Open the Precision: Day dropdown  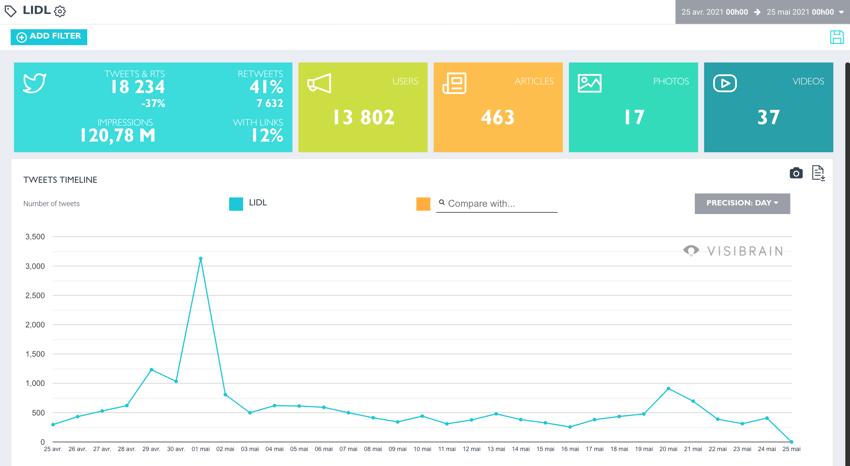coord(742,203)
